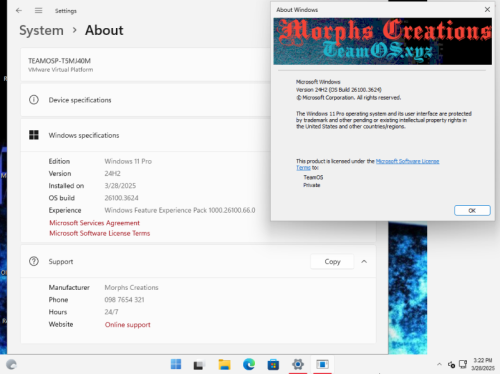
Task: Click OK in About Windows dialog
Action: click(472, 210)
